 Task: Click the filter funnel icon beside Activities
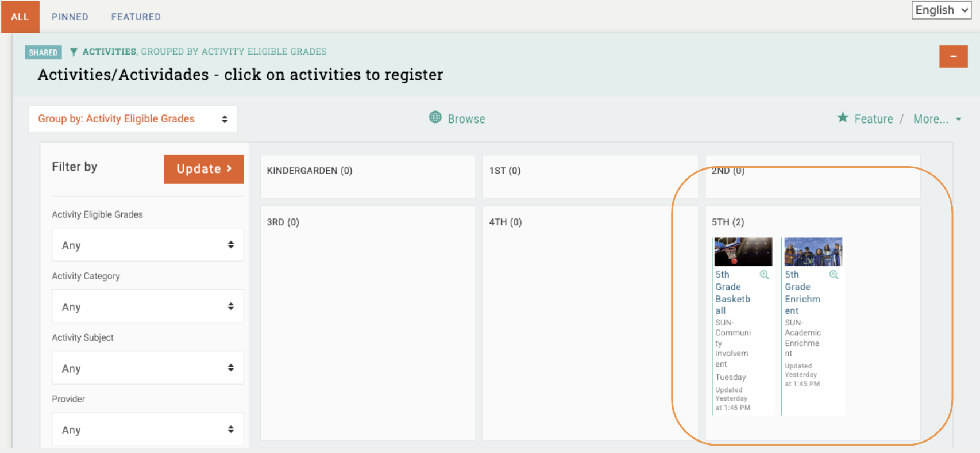point(74,52)
